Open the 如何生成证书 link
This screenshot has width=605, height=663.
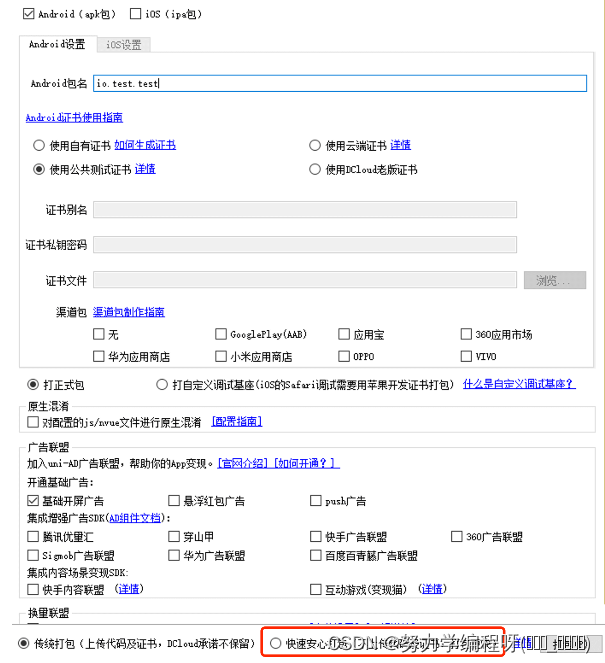[x=145, y=145]
